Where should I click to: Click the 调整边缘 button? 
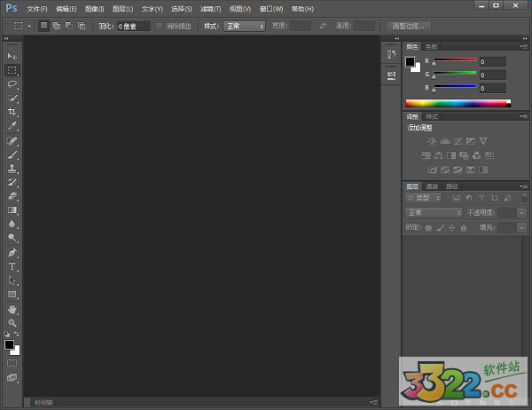pos(410,27)
